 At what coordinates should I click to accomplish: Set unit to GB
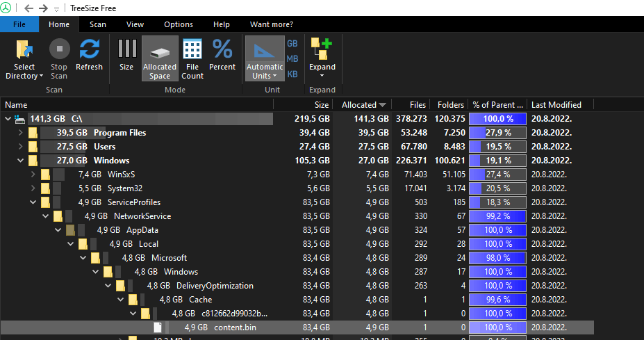point(292,44)
